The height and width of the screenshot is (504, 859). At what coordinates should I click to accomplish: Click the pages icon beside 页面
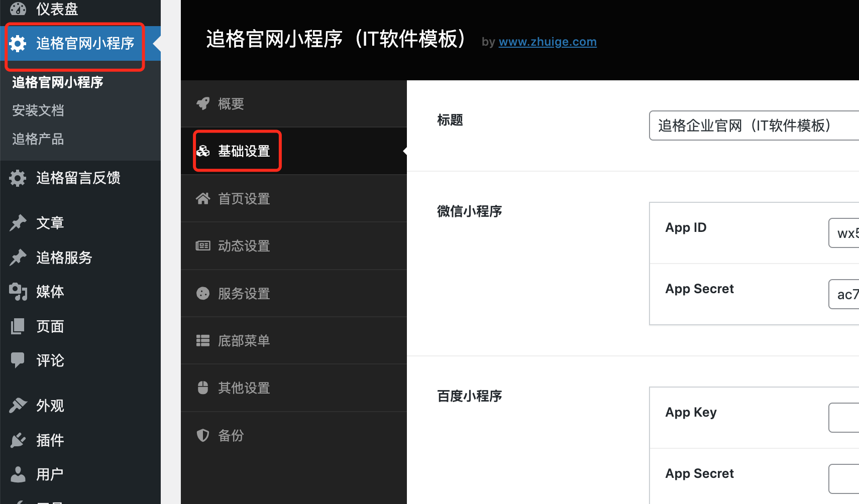click(x=18, y=326)
